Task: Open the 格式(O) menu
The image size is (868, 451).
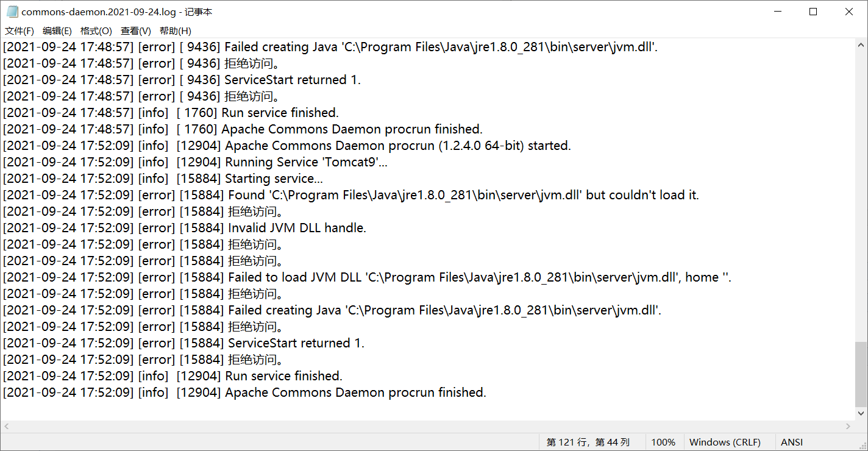Action: tap(96, 31)
